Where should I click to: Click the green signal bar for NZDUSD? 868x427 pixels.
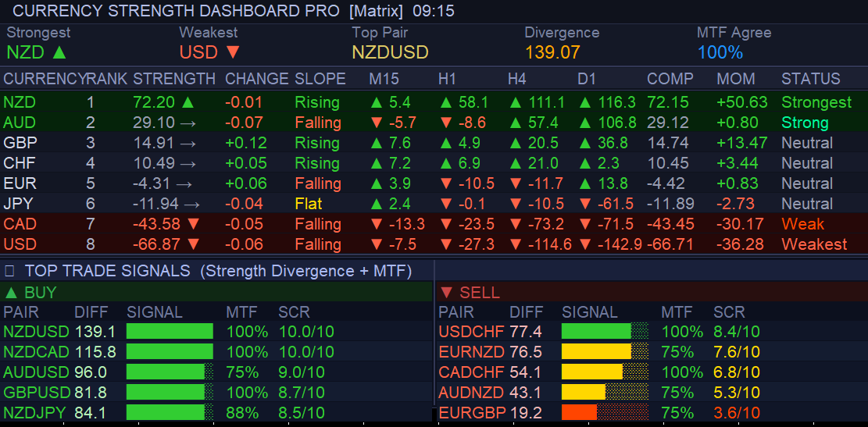[x=170, y=332]
